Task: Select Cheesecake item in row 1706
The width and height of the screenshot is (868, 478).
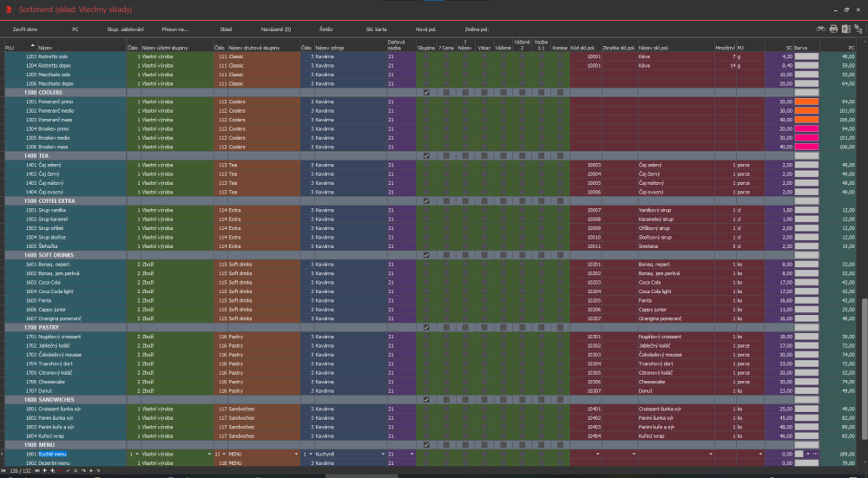Action: 51,382
